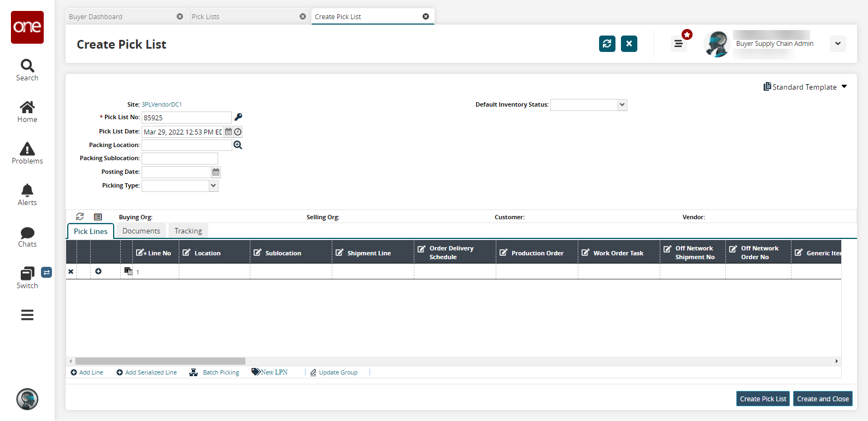Click the Location column header
Image resolution: width=868 pixels, height=421 pixels.
pyautogui.click(x=214, y=253)
